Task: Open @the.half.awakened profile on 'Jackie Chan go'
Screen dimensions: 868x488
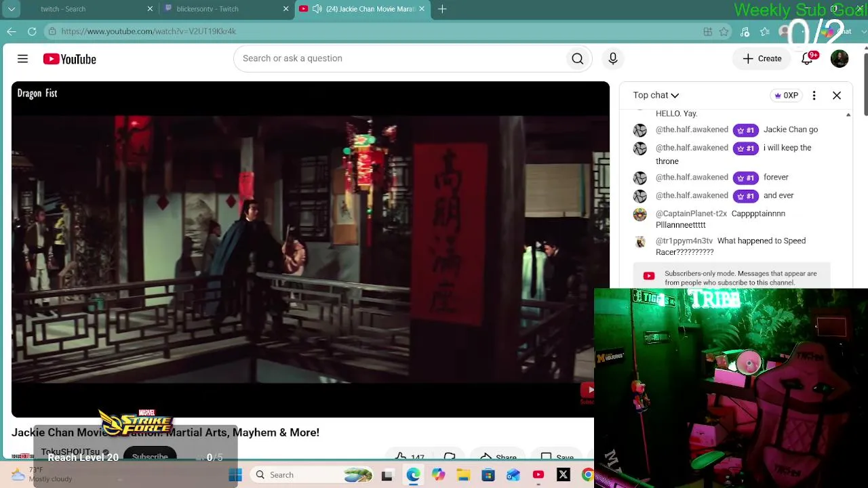Action: tap(692, 129)
